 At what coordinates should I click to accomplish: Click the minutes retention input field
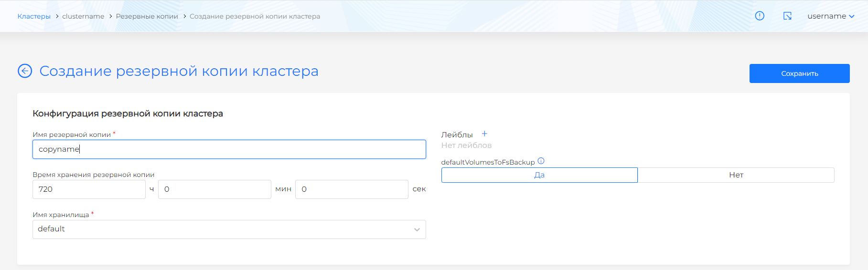[214, 189]
